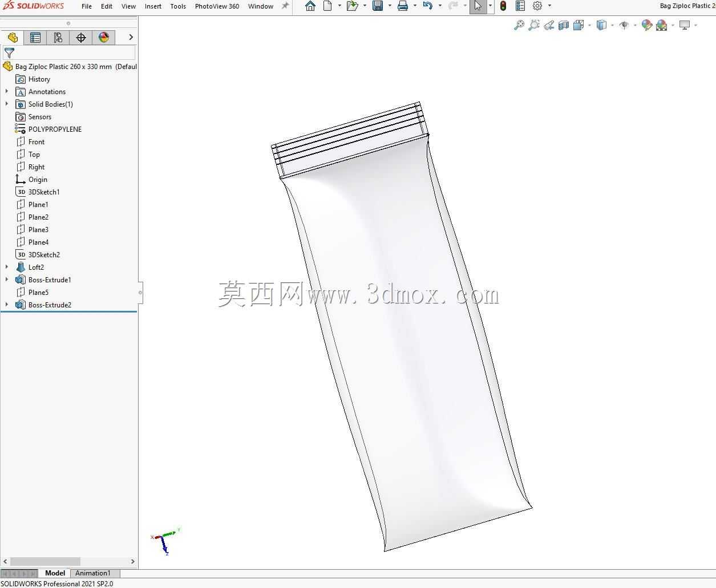Switch to PropertyManager tab
The width and height of the screenshot is (716, 588).
tap(35, 38)
